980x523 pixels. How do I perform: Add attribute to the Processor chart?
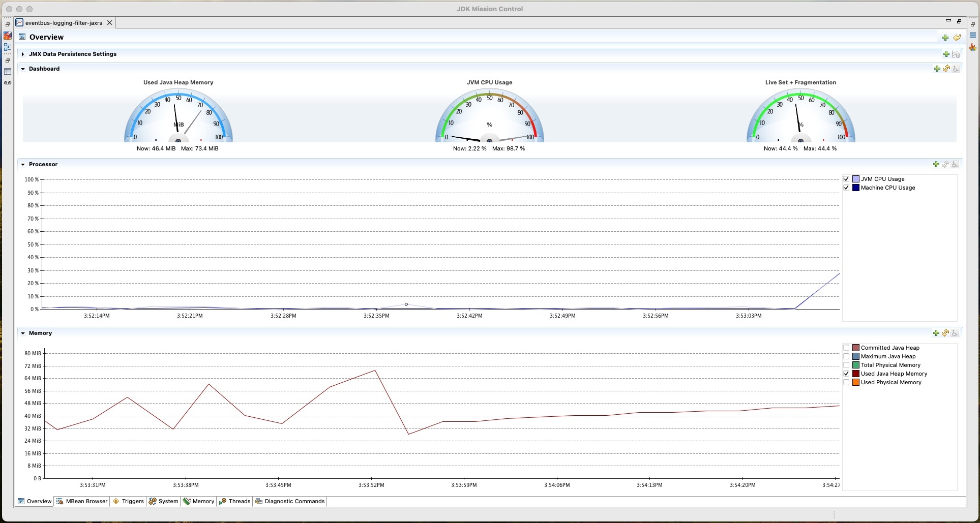coord(936,164)
